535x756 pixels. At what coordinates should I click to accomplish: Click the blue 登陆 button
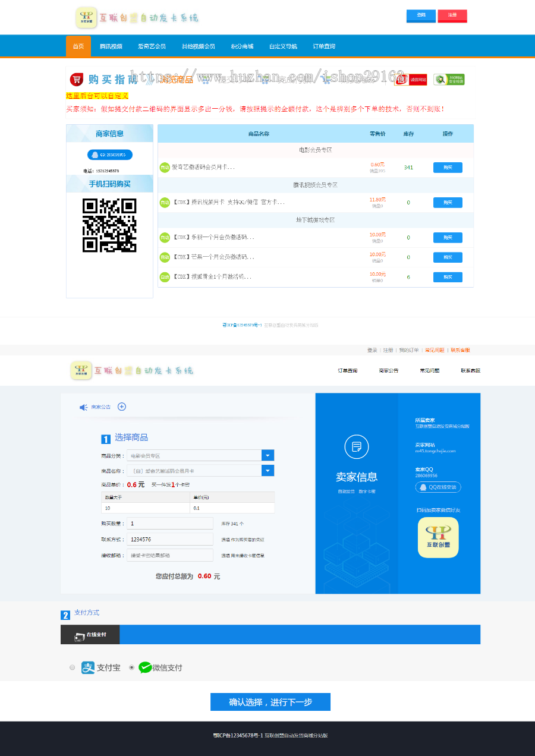421,15
